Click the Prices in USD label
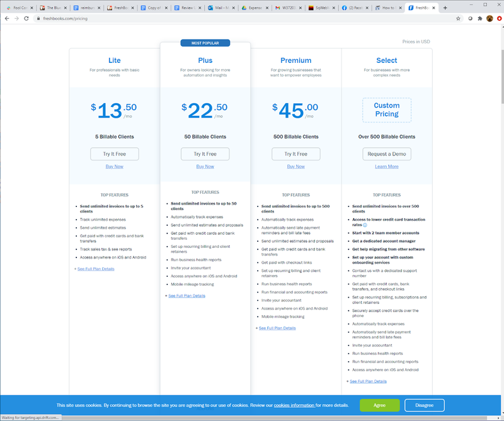The width and height of the screenshot is (504, 421). 416,42
